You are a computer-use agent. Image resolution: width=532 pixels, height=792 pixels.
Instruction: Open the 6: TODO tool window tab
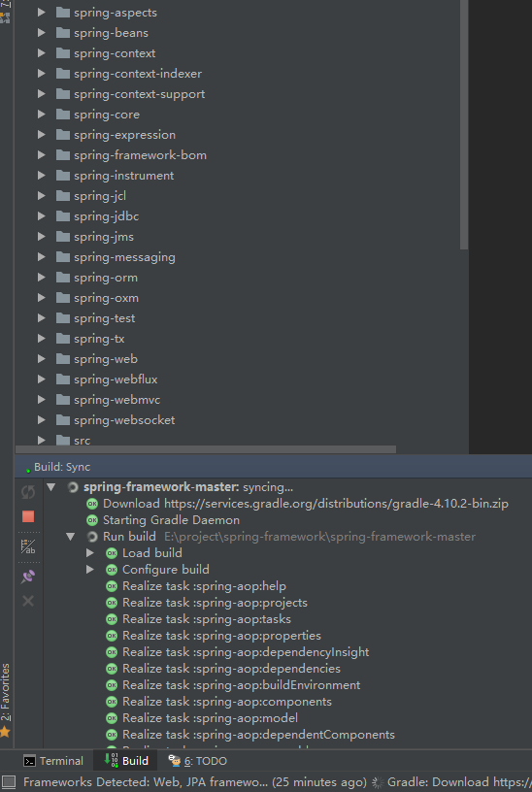point(197,761)
